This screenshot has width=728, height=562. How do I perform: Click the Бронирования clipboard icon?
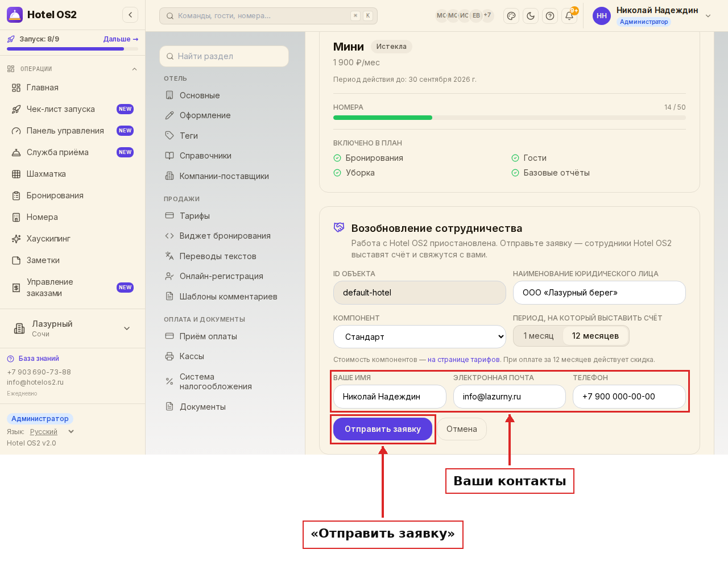pyautogui.click(x=16, y=195)
